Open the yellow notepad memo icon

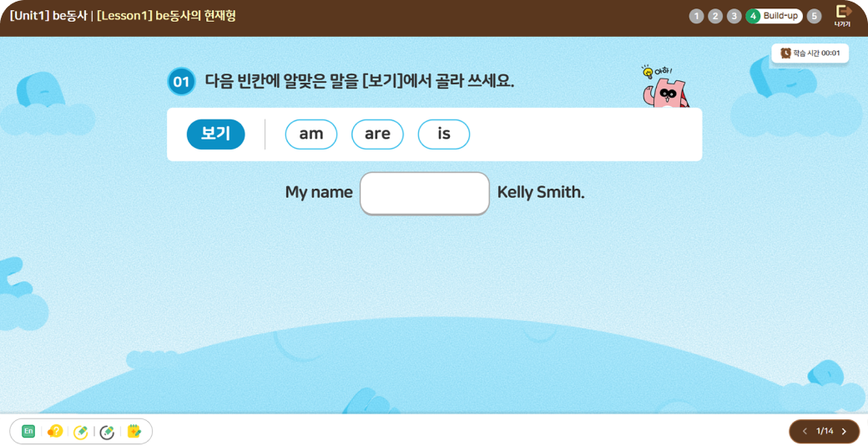[x=134, y=431]
